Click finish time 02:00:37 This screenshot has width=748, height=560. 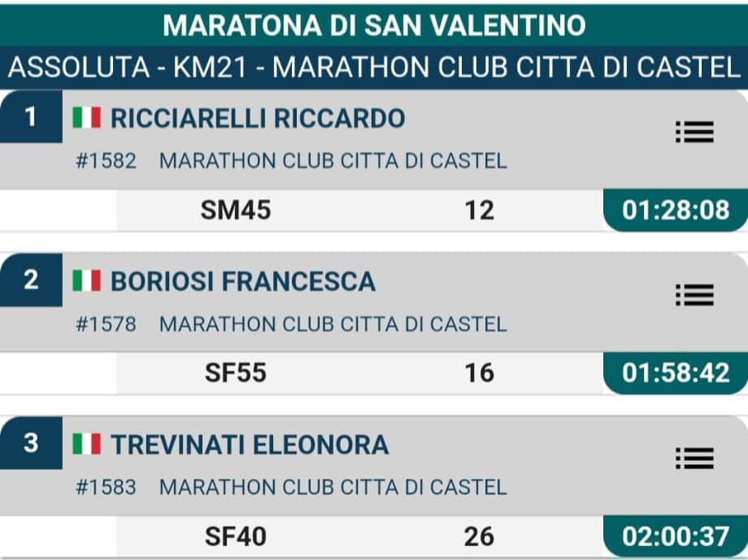pyautogui.click(x=676, y=536)
